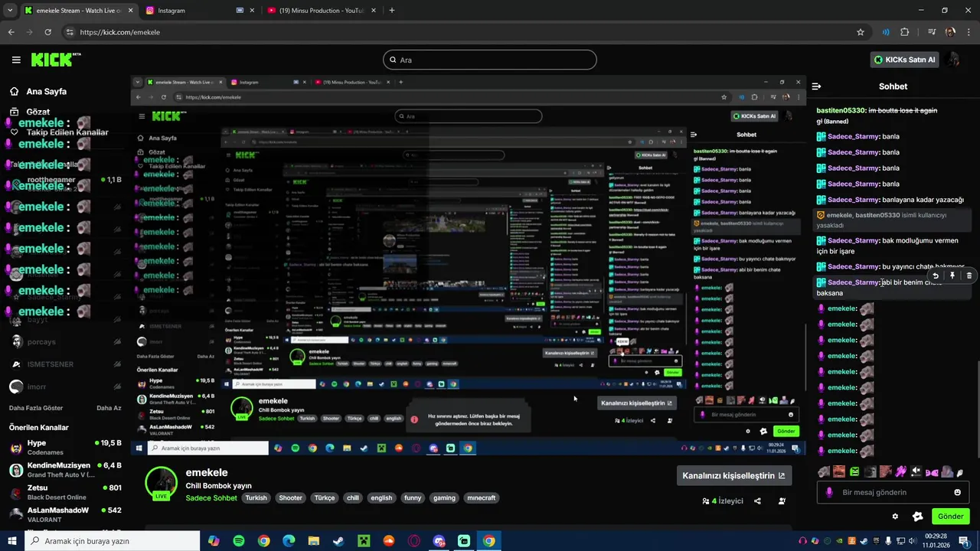The width and height of the screenshot is (980, 551).
Task: Select the gaming tag
Action: pos(444,498)
